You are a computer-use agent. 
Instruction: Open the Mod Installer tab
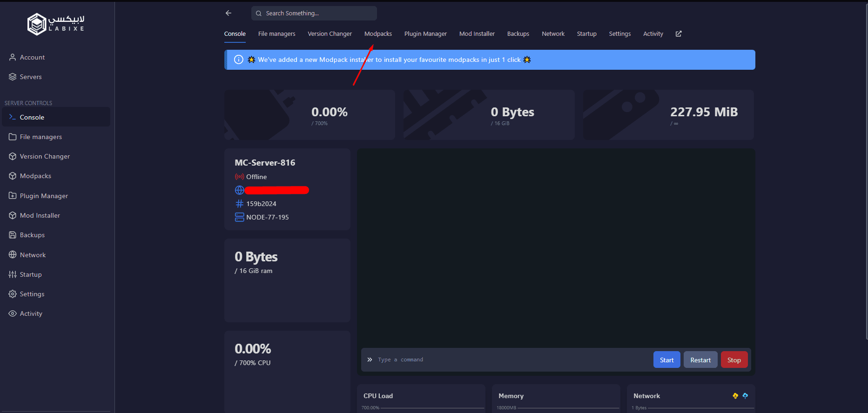(x=477, y=34)
